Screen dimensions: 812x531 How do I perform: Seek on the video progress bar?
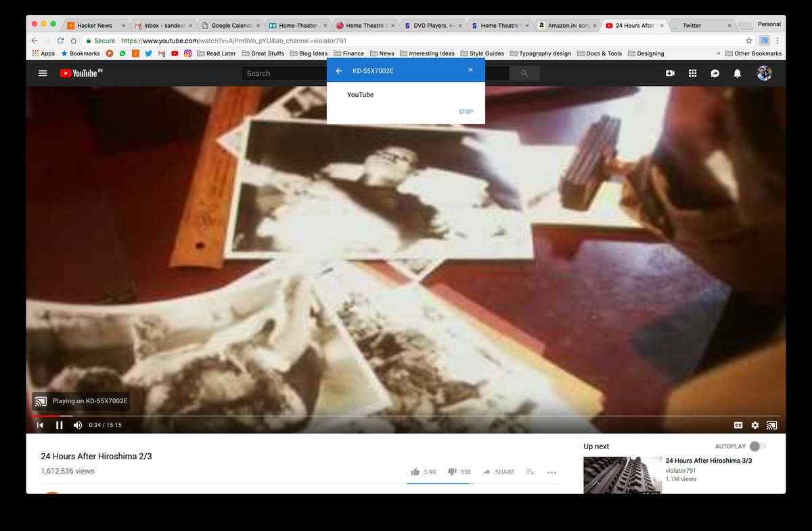[x=406, y=416]
